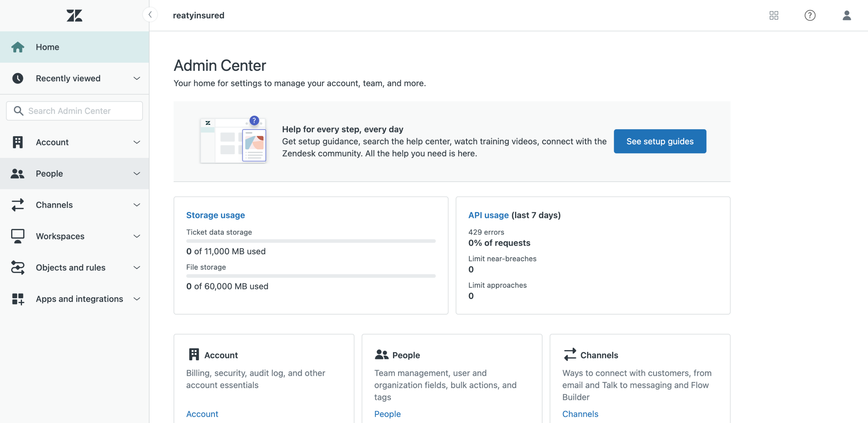Viewport: 868px width, 423px height.
Task: Click the Home house icon
Action: pos(18,47)
